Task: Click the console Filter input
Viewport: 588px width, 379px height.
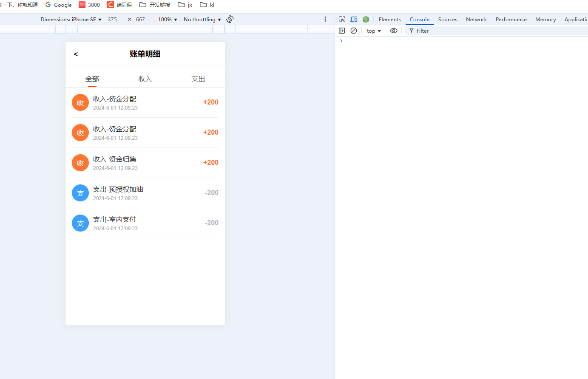Action: [497, 31]
